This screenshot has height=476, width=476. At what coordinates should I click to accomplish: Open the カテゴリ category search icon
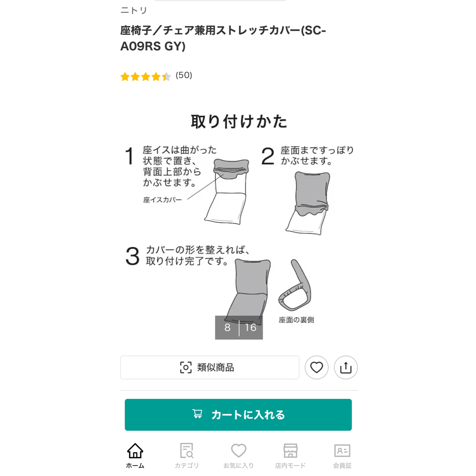187,450
